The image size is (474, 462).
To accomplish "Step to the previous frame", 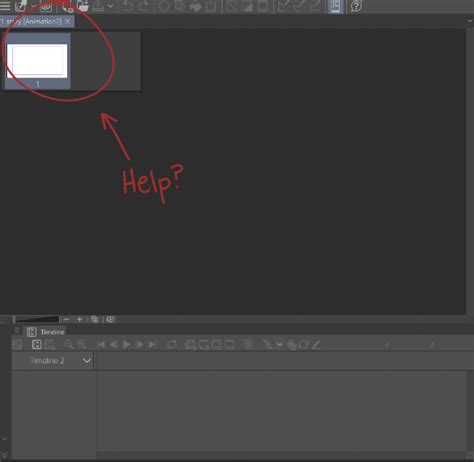I will pos(114,345).
